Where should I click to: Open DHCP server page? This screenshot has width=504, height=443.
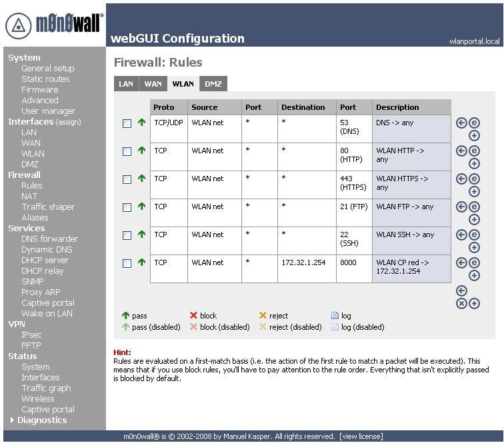45,260
